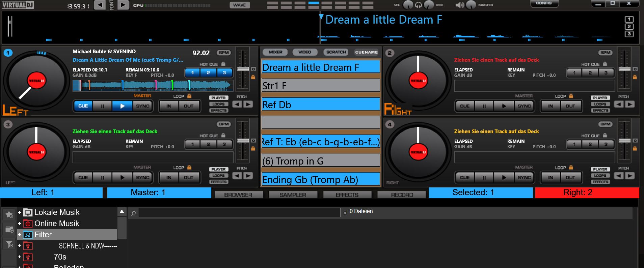This screenshot has width=644, height=268.
Task: Trigger hot cue 2 on deck 1
Action: (x=208, y=72)
